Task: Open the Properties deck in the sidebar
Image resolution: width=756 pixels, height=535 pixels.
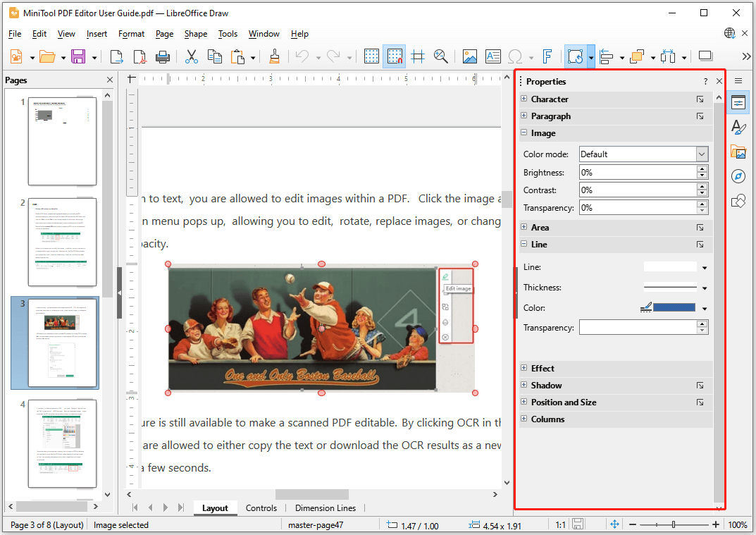Action: 738,102
